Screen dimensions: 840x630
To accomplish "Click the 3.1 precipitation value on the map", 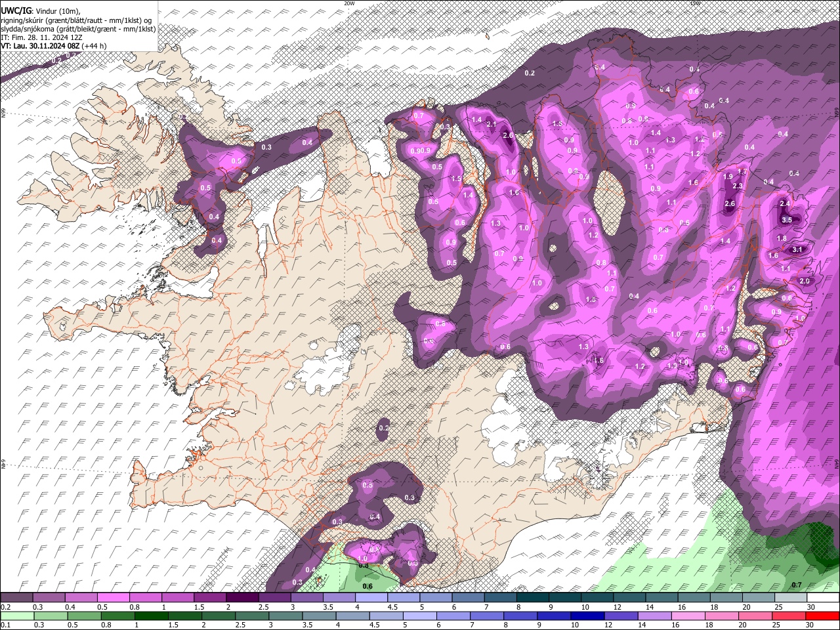I will pos(797,249).
